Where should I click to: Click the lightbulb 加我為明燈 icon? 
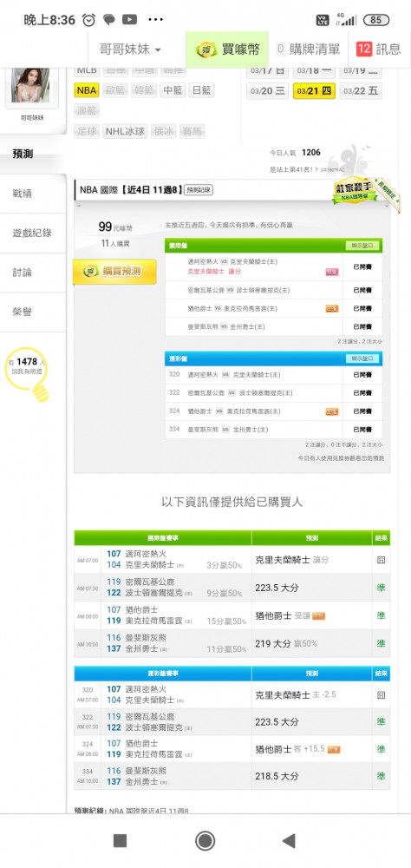pyautogui.click(x=27, y=372)
